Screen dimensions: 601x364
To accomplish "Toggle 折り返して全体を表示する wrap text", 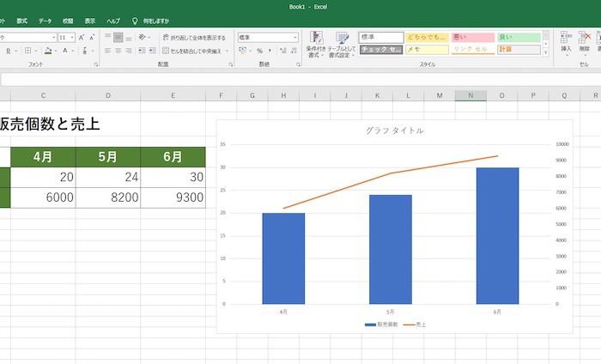I will [193, 38].
